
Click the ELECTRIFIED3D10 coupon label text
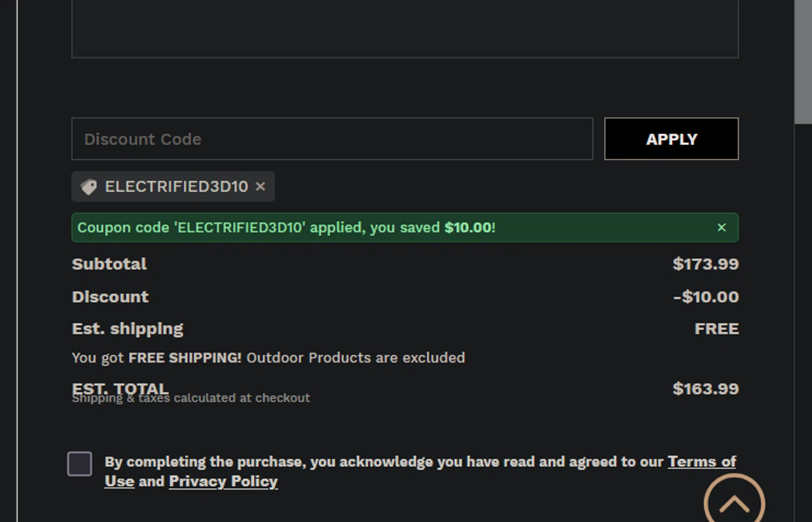tap(176, 187)
